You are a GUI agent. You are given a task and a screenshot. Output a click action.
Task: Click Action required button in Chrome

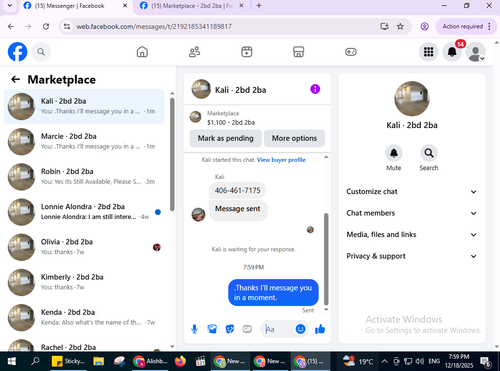click(462, 26)
